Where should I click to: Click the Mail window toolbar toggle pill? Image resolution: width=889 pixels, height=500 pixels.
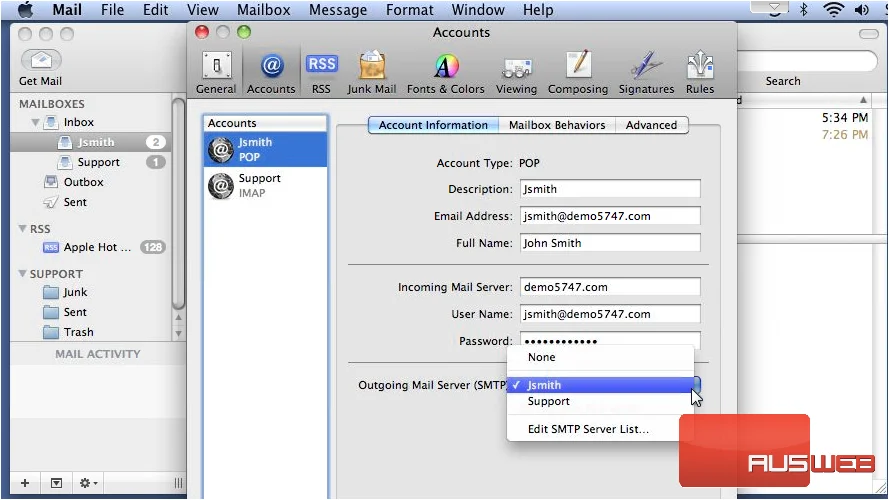click(x=868, y=34)
